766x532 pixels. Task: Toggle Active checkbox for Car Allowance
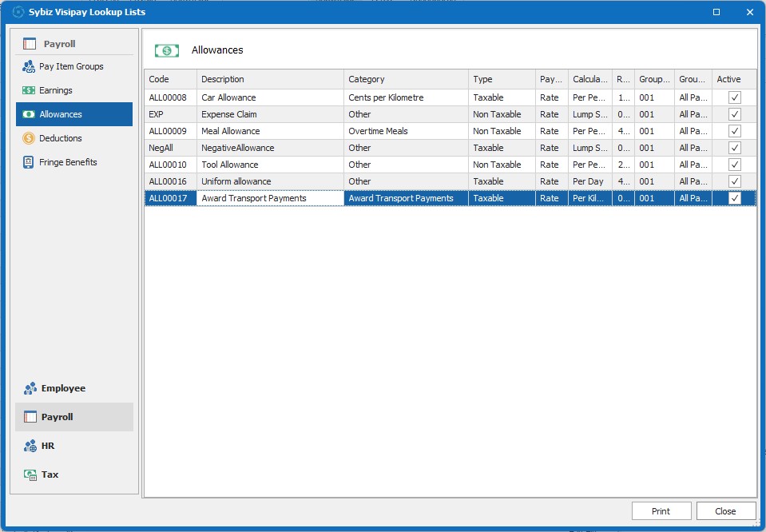(734, 97)
